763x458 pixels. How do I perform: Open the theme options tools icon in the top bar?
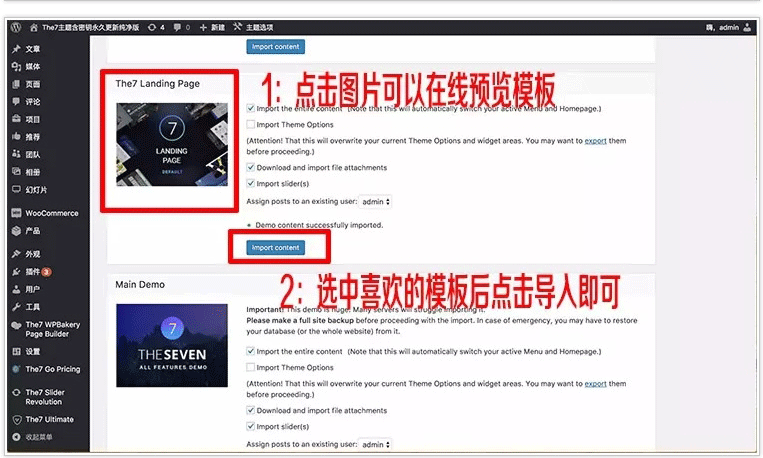[237, 27]
